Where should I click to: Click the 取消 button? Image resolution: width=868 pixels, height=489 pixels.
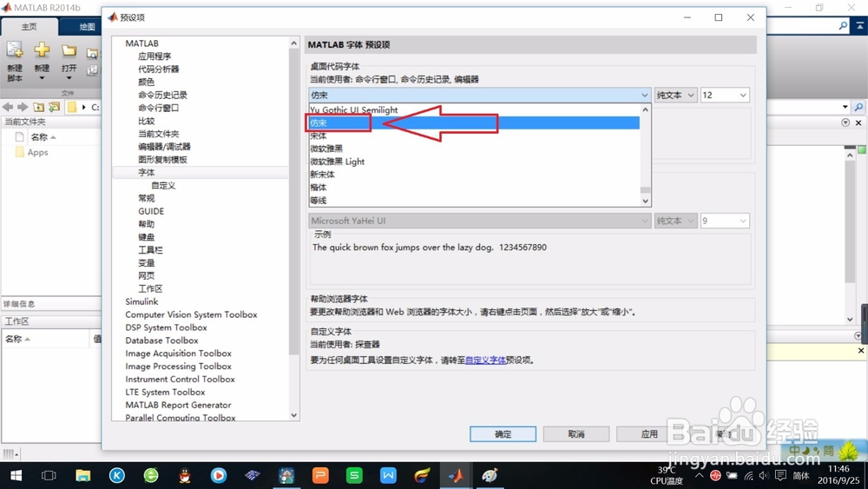(x=575, y=434)
